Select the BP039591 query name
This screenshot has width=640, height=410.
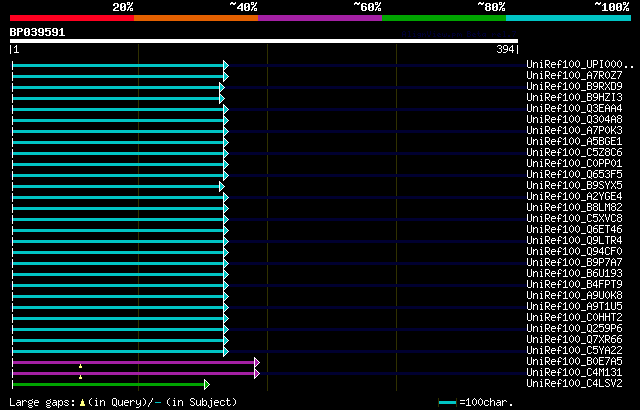(x=37, y=32)
